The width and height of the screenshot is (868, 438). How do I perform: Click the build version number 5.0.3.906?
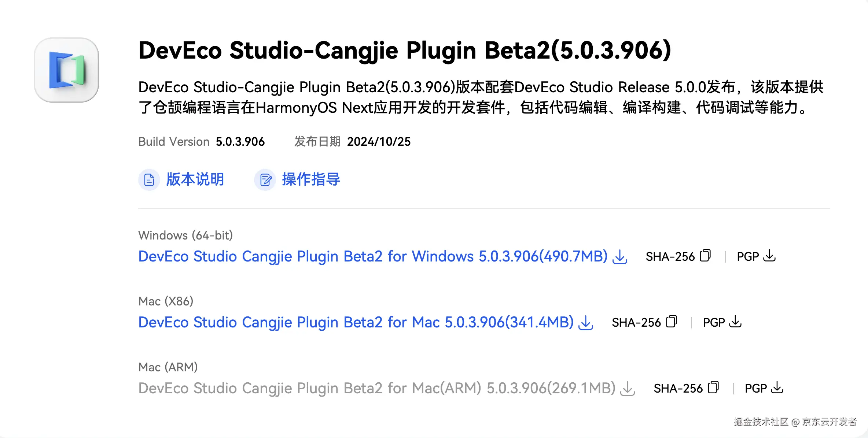click(240, 142)
